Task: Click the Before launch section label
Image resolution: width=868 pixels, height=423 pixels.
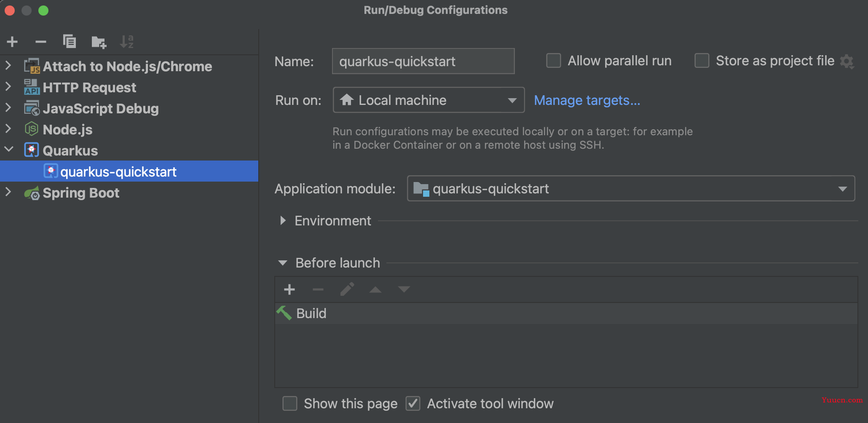Action: pos(338,263)
